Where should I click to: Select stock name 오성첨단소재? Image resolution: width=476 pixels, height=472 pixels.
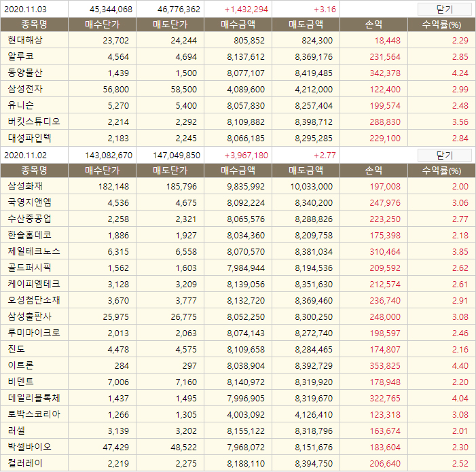(34, 300)
